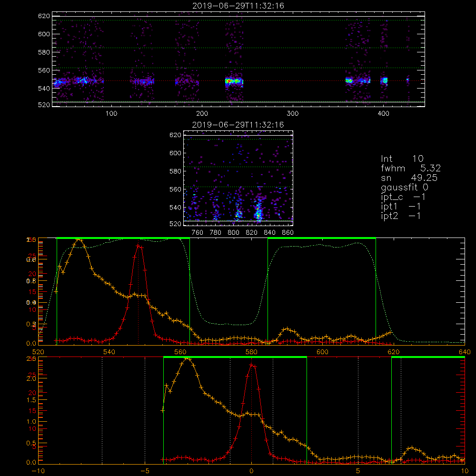This screenshot has width=476, height=476.
Task: Click y-axis label 560 on top spectrogram
Action: [44, 70]
